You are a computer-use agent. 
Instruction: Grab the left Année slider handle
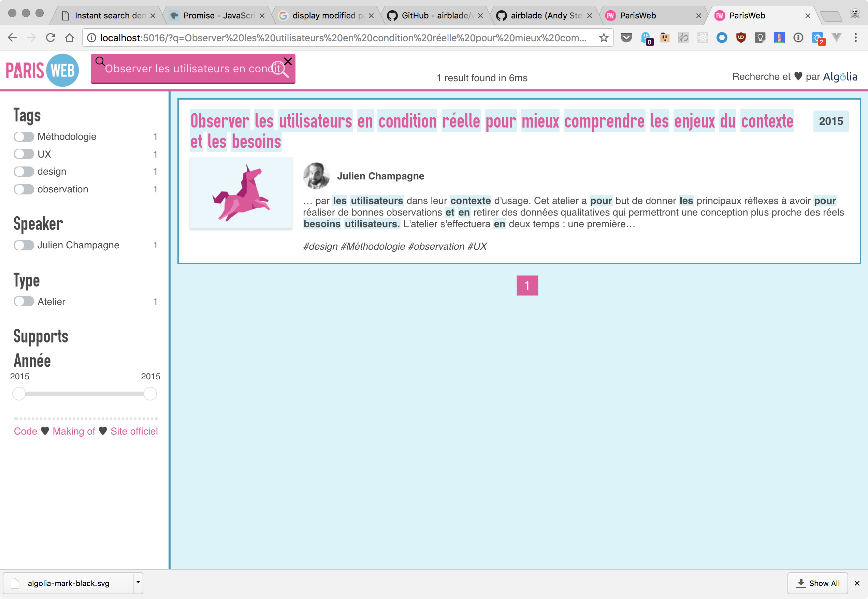coord(19,394)
